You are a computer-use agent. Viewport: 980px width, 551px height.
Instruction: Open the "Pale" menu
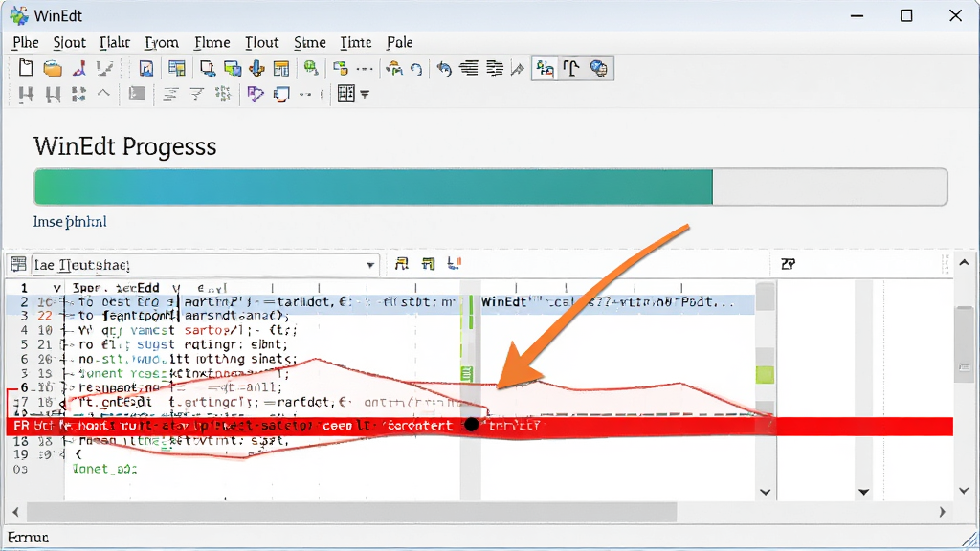coord(399,42)
